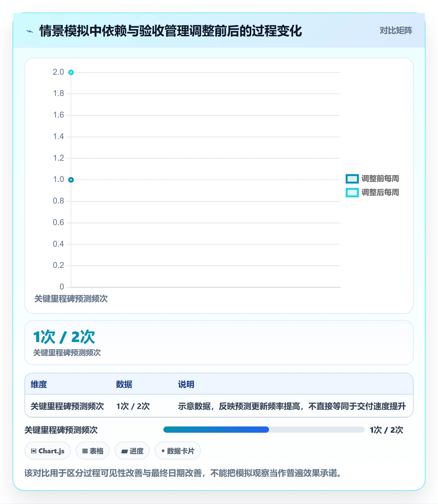The width and height of the screenshot is (438, 504).
Task: Click the 1.6 y-axis tick label
Action: click(x=58, y=115)
